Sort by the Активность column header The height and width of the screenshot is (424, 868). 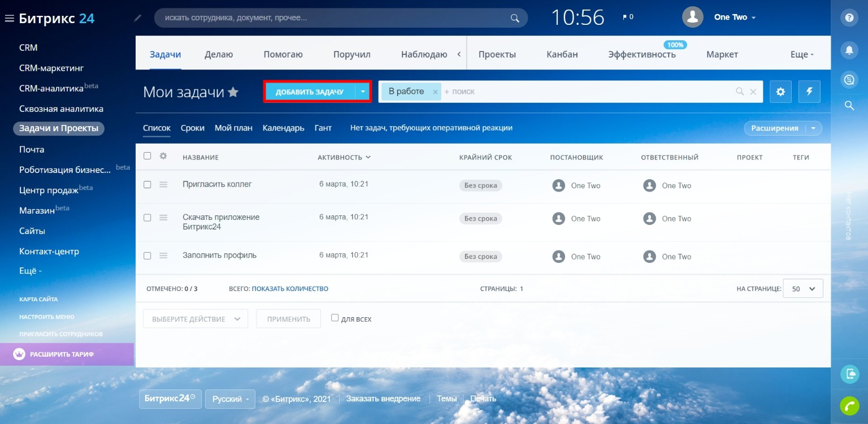[x=344, y=157]
